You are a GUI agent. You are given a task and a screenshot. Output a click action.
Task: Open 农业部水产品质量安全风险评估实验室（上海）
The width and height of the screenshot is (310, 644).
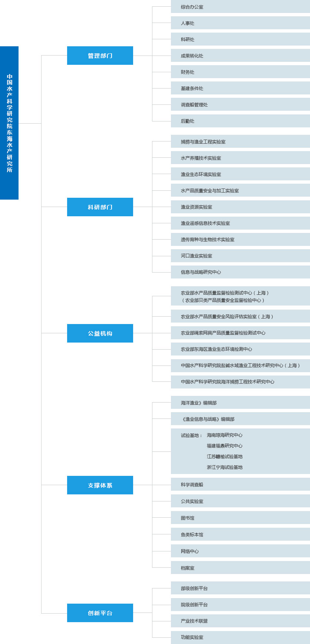click(240, 316)
